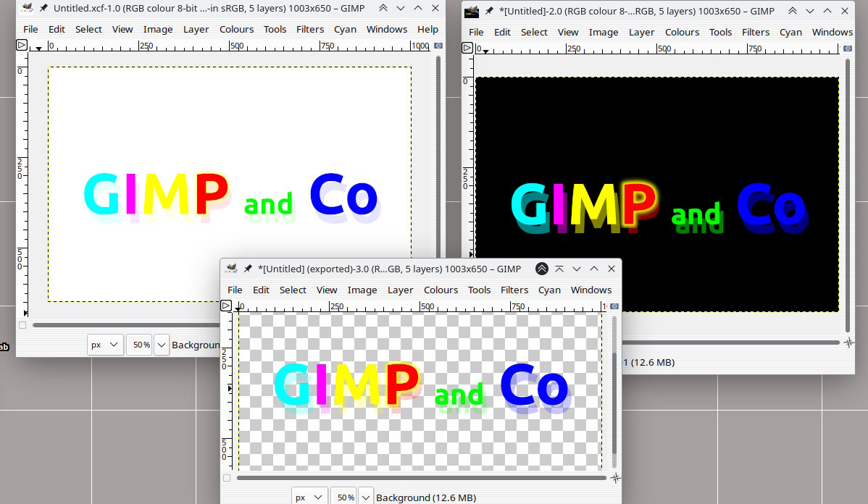Toggle zoom-on-resize button in the exported-3.0 window

[614, 306]
